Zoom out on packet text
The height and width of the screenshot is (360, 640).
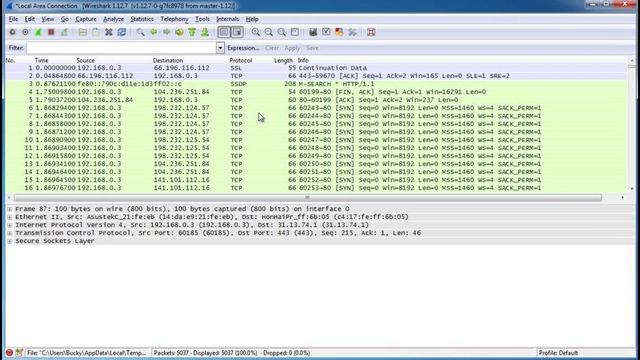coord(269,32)
